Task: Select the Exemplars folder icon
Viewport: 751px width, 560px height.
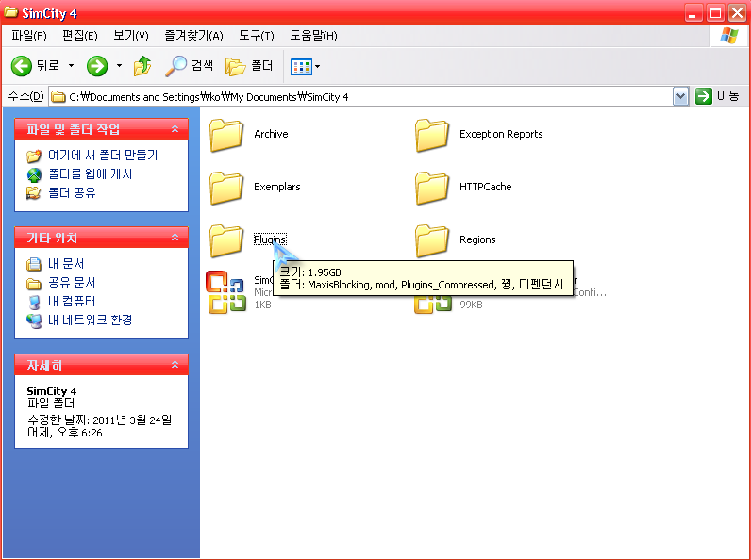Action: point(226,188)
